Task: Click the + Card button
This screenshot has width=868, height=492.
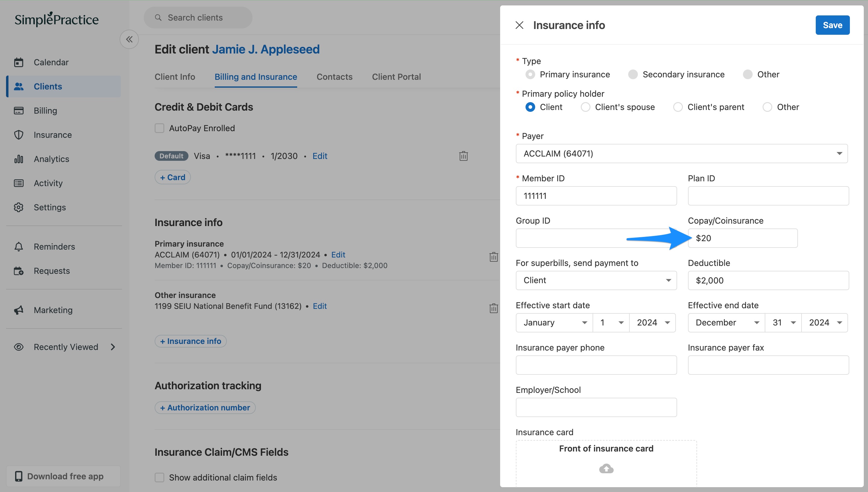Action: tap(172, 177)
